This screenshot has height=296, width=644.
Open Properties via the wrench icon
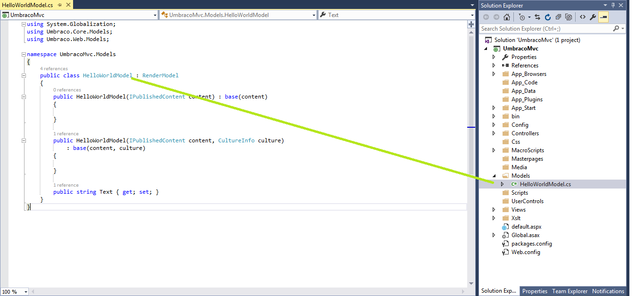tap(593, 17)
